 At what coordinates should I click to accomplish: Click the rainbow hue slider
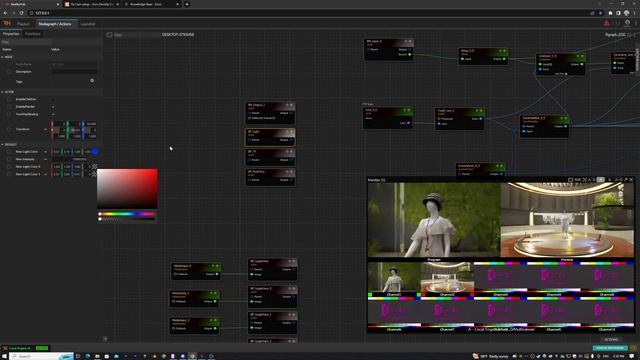pos(127,214)
